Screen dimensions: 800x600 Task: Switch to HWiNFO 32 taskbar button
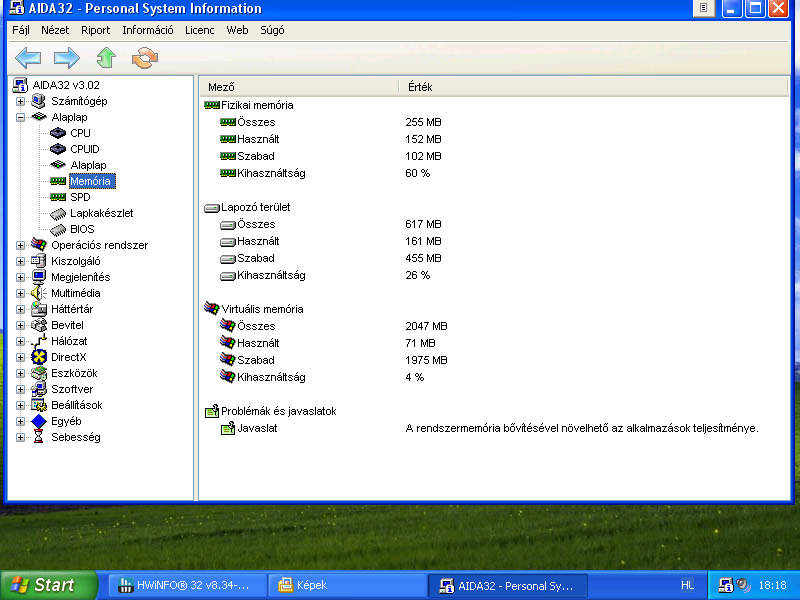pyautogui.click(x=187, y=585)
